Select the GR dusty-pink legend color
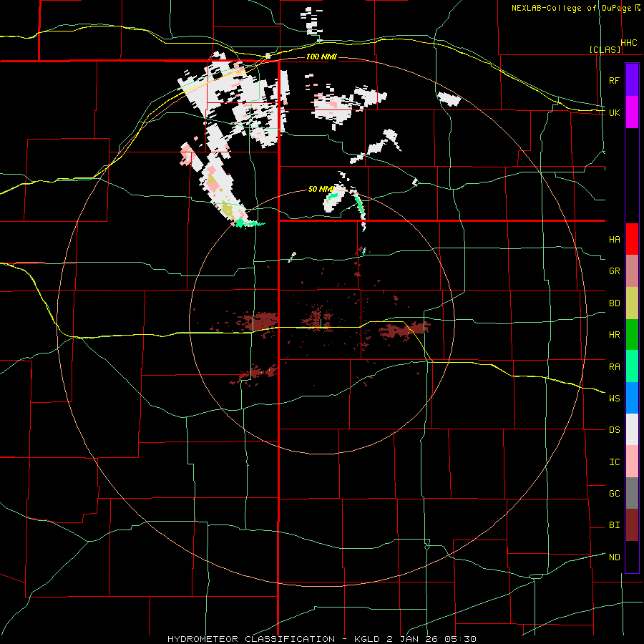Viewport: 644px width, 644px height. (632, 271)
